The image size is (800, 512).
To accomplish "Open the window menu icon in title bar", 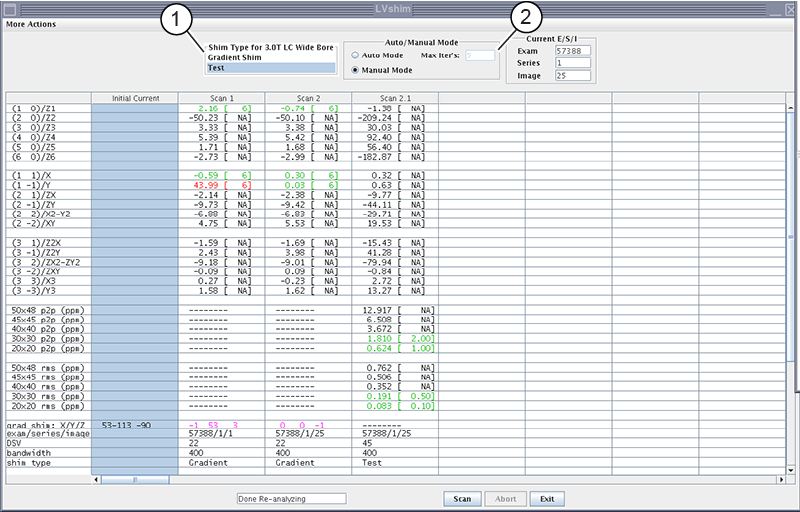I will tap(8, 8).
